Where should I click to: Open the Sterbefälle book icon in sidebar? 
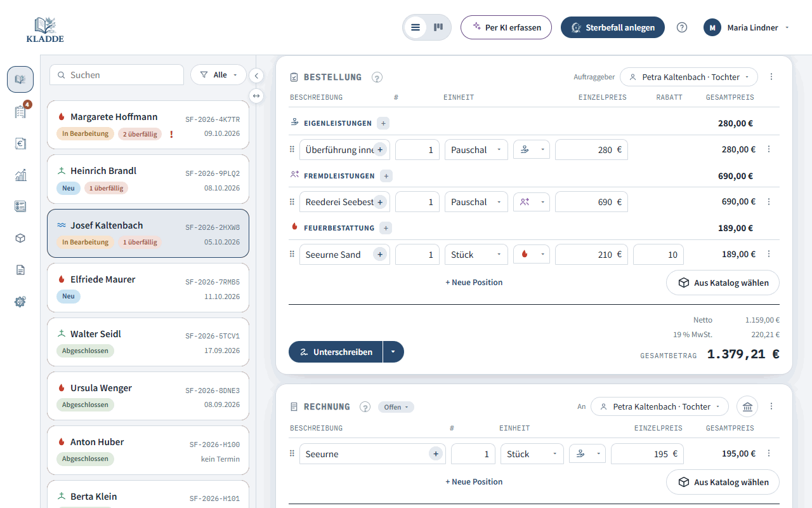pyautogui.click(x=20, y=79)
